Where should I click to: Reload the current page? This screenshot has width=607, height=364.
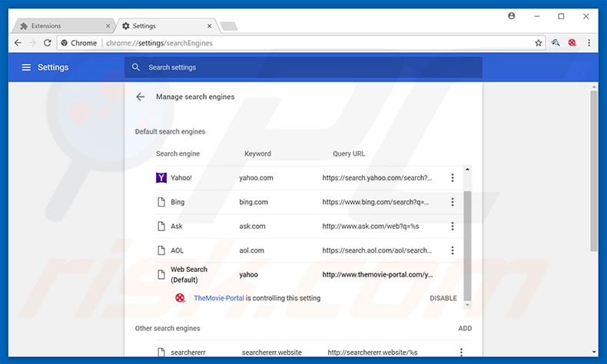point(47,43)
